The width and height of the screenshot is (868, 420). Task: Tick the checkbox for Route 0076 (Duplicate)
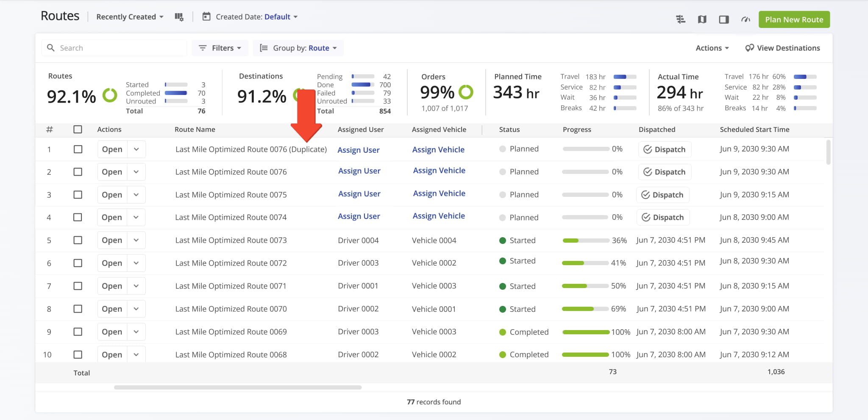pyautogui.click(x=78, y=149)
